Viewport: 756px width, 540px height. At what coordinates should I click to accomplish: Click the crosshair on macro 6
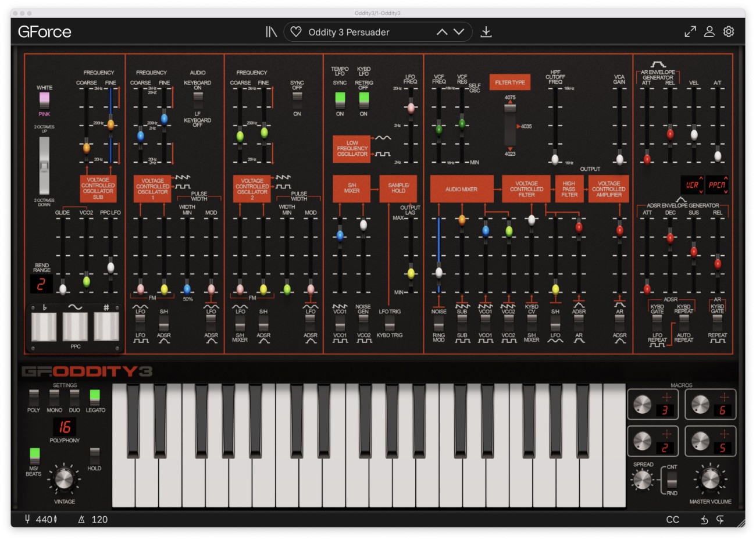724,397
